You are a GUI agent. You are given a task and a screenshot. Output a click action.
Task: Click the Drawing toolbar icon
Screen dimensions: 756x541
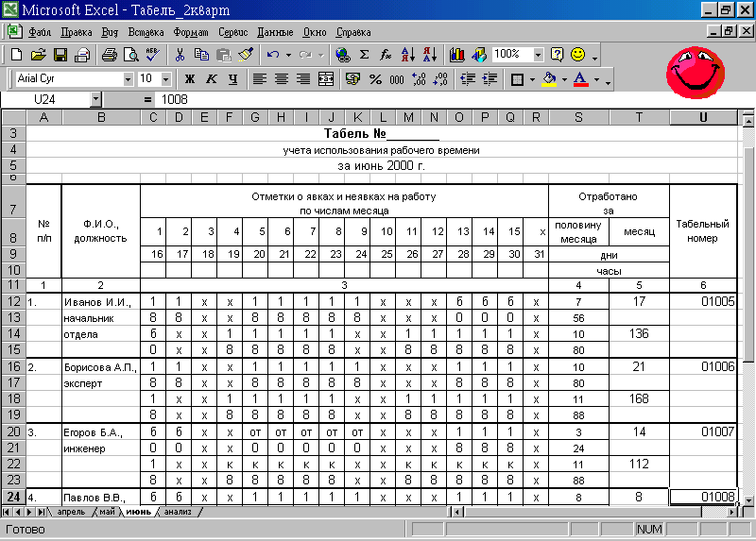coord(479,55)
